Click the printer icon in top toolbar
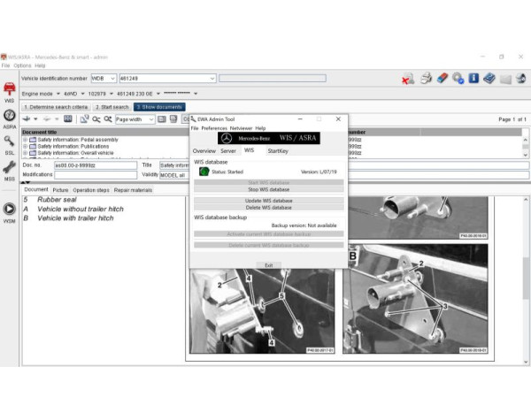The image size is (531, 420). click(426, 79)
